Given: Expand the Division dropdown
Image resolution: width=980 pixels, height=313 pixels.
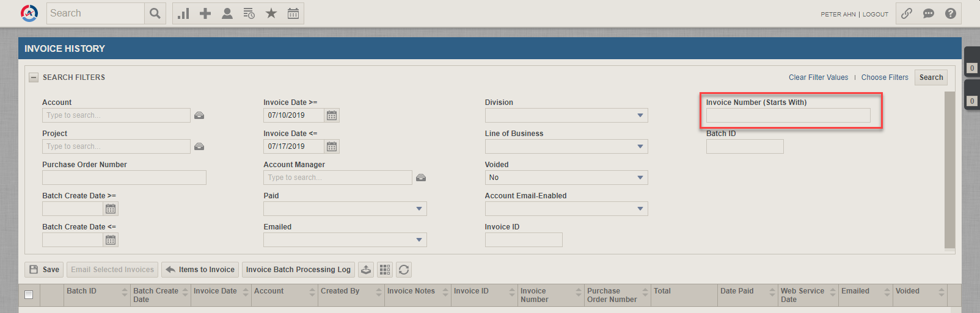Looking at the screenshot, I should 640,115.
